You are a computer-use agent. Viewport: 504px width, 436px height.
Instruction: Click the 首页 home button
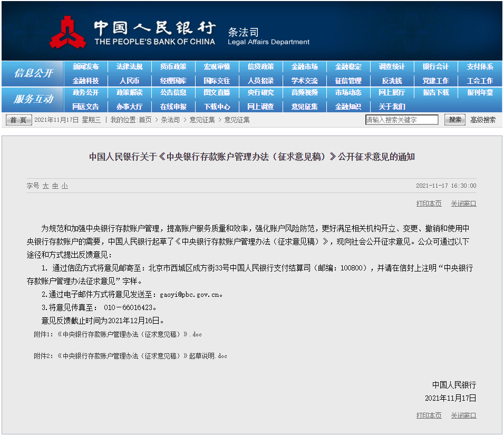pyautogui.click(x=19, y=120)
